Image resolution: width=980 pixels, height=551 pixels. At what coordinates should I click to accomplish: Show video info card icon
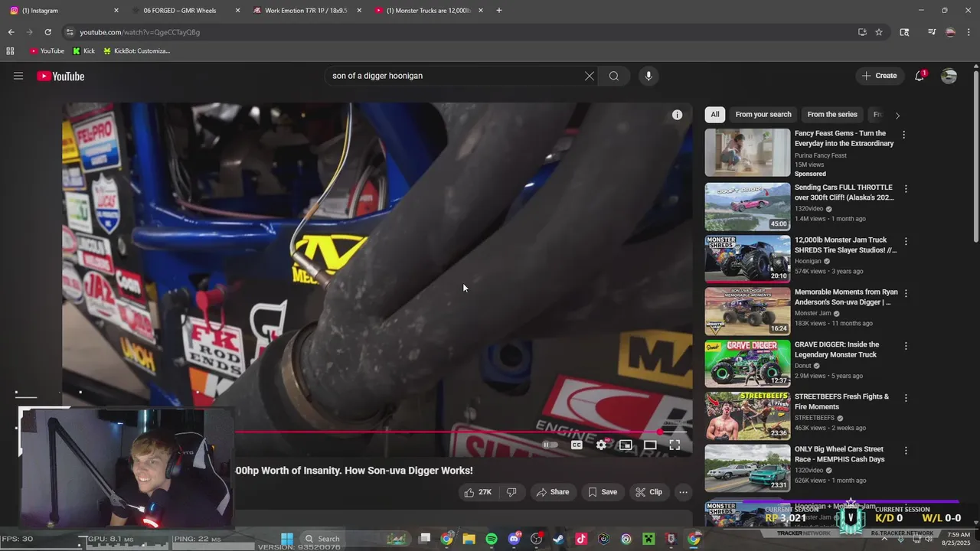pyautogui.click(x=677, y=115)
